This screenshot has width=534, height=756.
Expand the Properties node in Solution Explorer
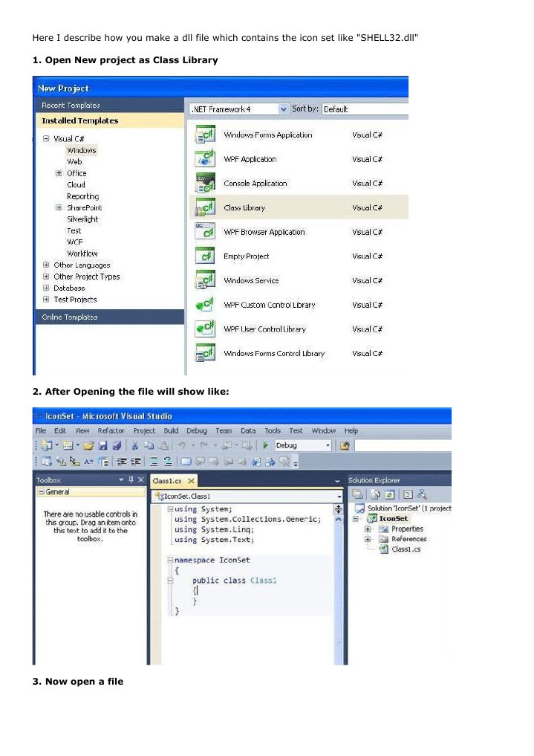click(368, 529)
